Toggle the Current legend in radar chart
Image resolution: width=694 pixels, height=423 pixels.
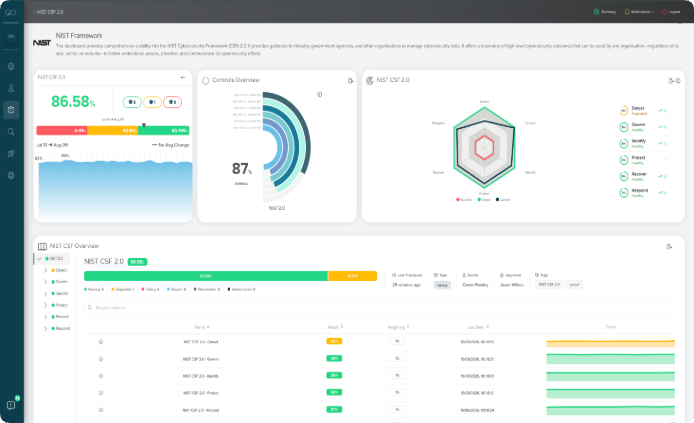click(503, 200)
